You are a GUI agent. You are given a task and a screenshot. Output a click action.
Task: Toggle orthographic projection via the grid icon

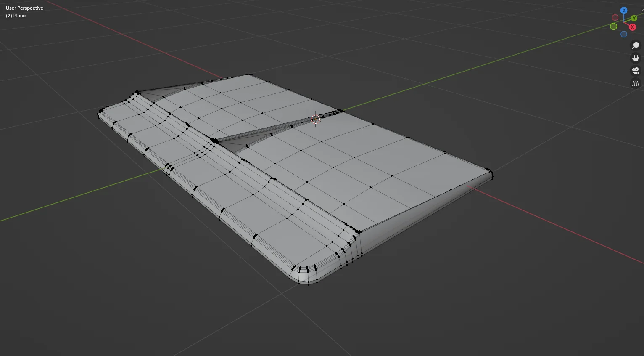click(x=635, y=83)
